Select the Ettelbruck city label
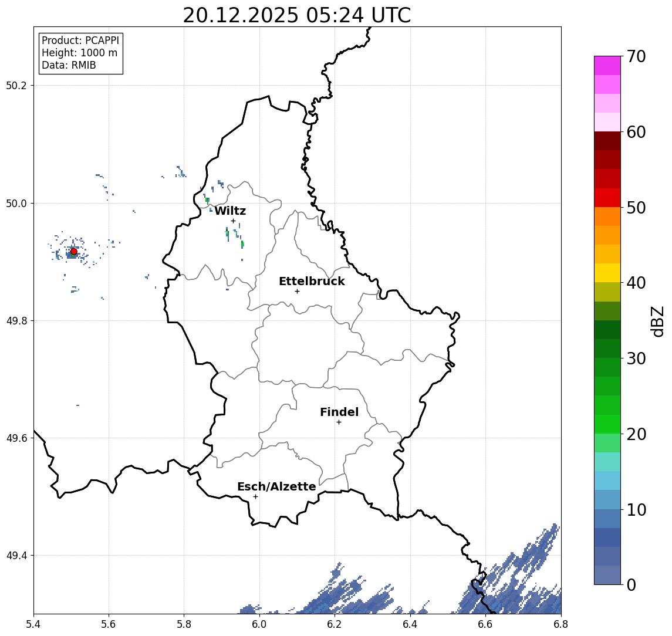Viewport: 672px width, 636px height. (x=312, y=281)
